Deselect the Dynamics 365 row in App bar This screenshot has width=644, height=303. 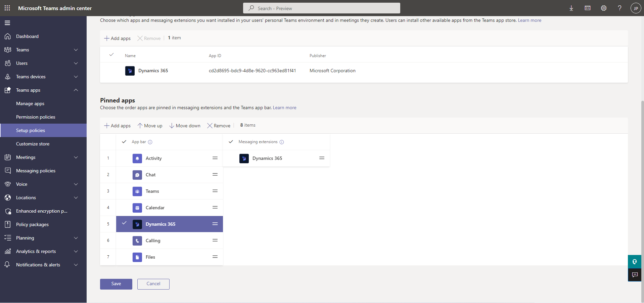pyautogui.click(x=124, y=223)
